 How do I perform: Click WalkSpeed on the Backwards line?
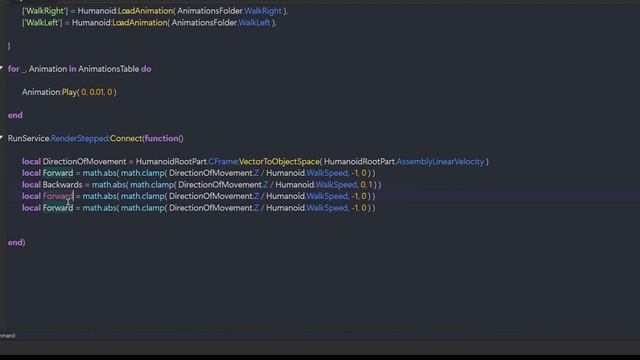tap(336, 185)
